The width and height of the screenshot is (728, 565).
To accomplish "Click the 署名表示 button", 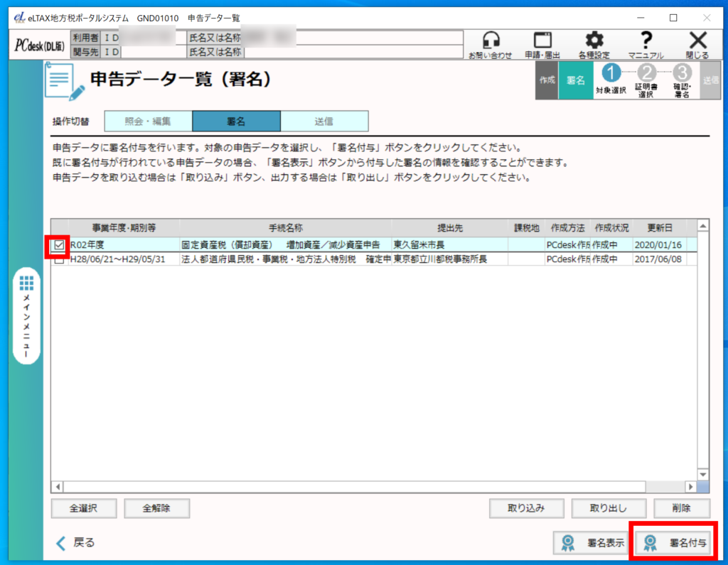I will (593, 542).
